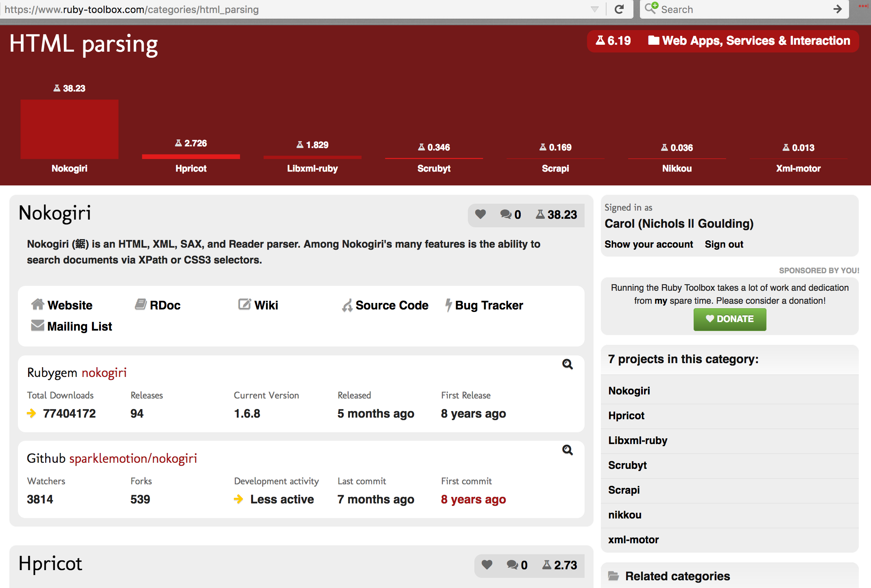Screen dimensions: 871x588
Task: Select xml-motor in sidebar project list
Action: click(633, 540)
